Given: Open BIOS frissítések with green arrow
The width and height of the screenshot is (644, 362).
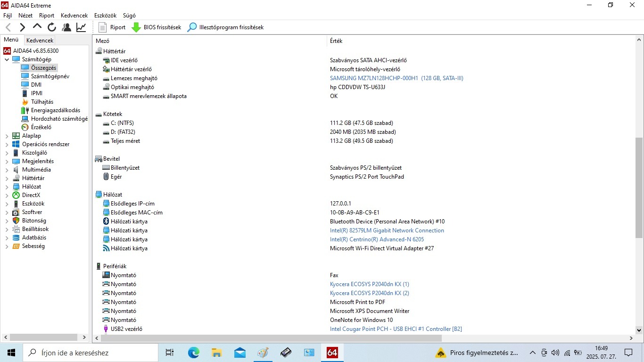Looking at the screenshot, I should (x=156, y=27).
